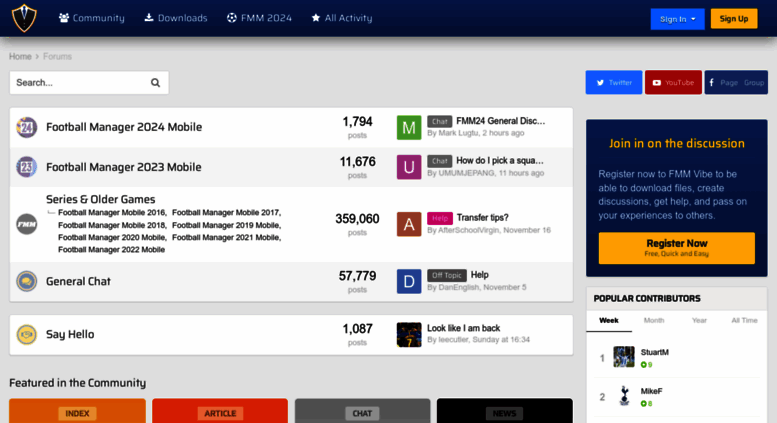
Task: Open Series & Older Games forum
Action: tap(101, 199)
